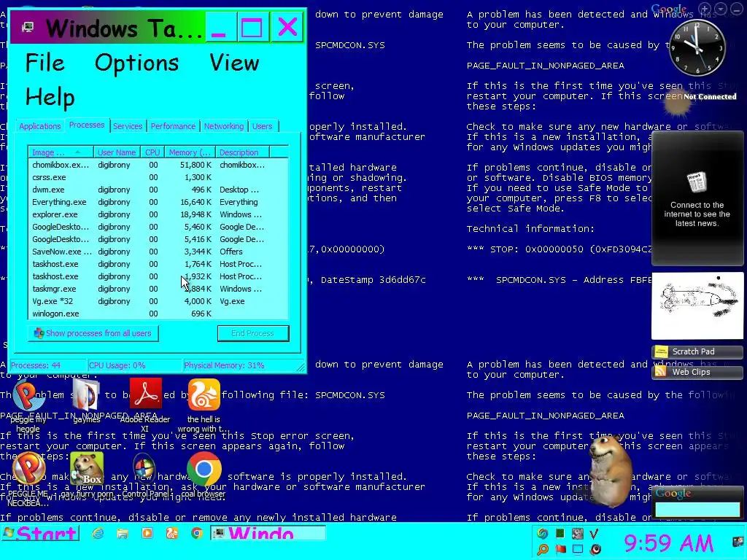Select the chomikbox.exe process row
Screen dimensions: 747x560
158,165
